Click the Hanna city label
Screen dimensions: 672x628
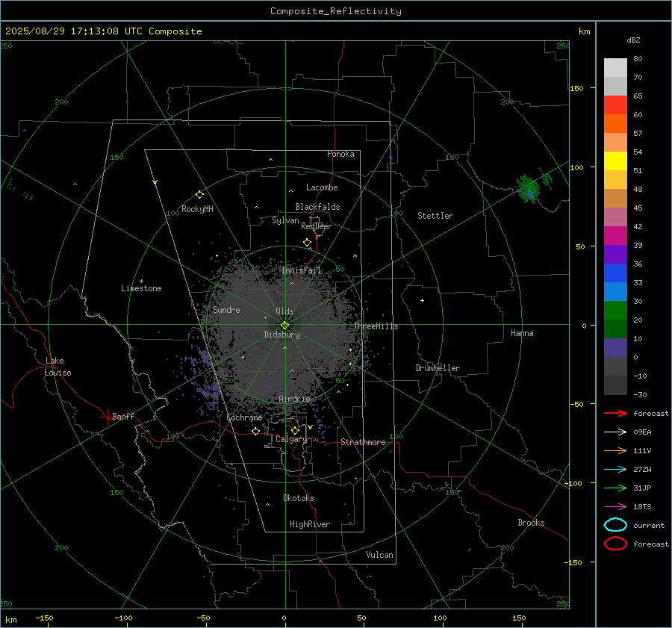[522, 333]
